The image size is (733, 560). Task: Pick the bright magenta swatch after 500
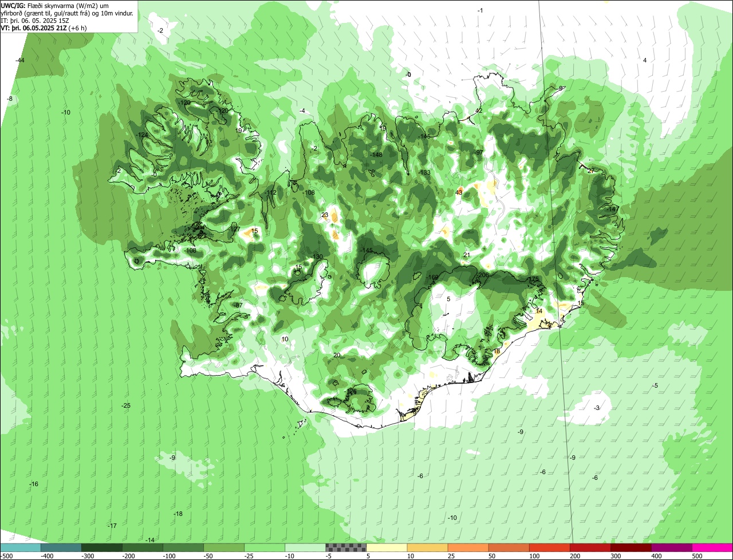point(712,548)
